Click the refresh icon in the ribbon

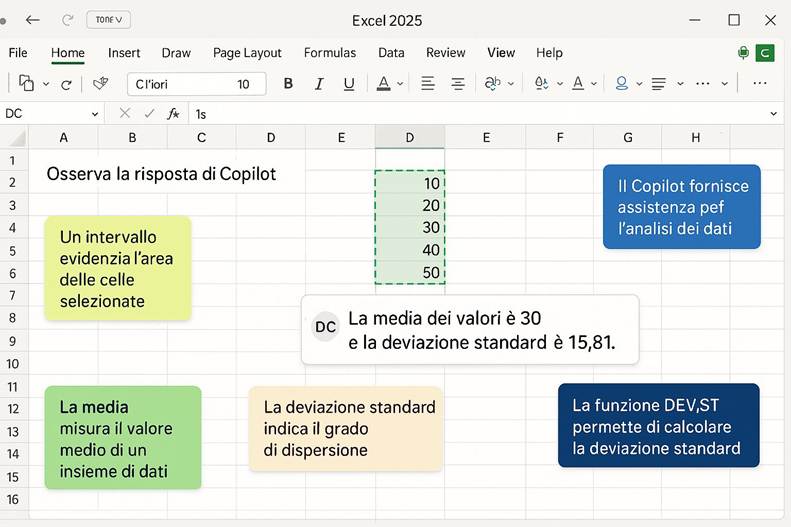[66, 85]
